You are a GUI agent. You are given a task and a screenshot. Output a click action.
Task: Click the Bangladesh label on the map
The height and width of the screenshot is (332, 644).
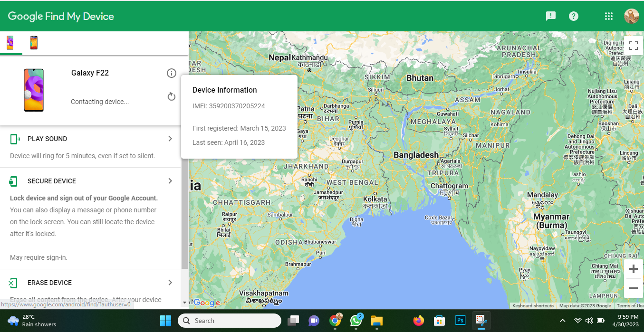pos(416,155)
